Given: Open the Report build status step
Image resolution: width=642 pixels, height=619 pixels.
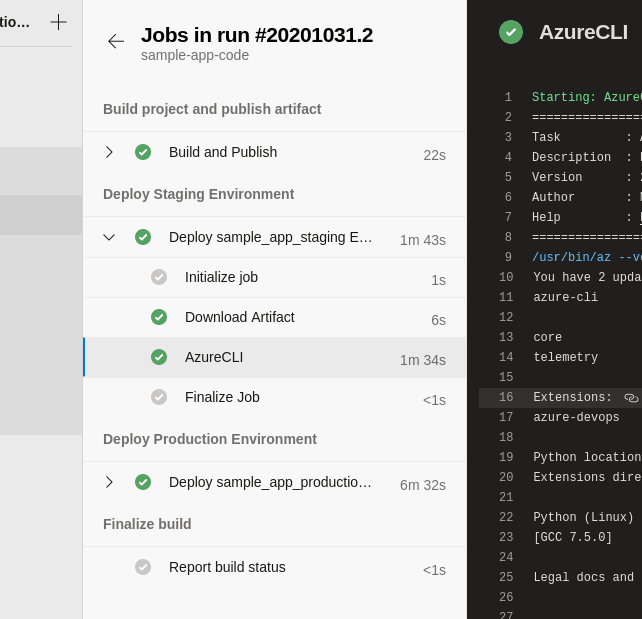Looking at the screenshot, I should tap(275, 567).
